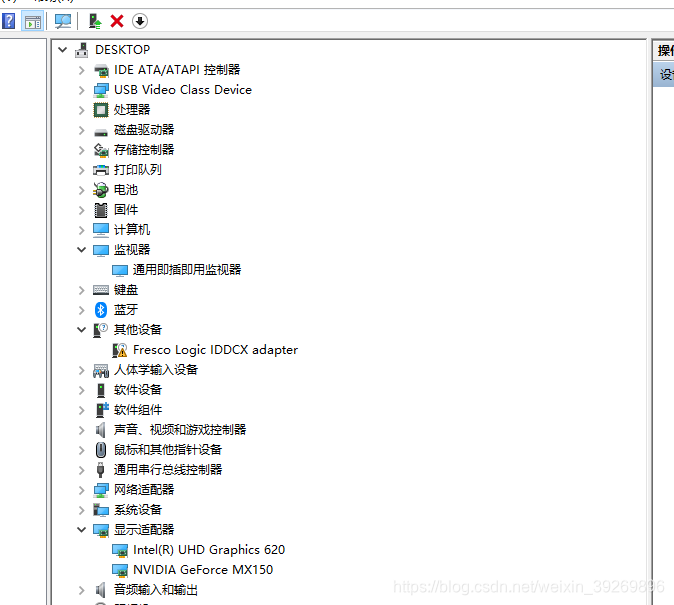Click the Help toolbar icon

pos(9,21)
